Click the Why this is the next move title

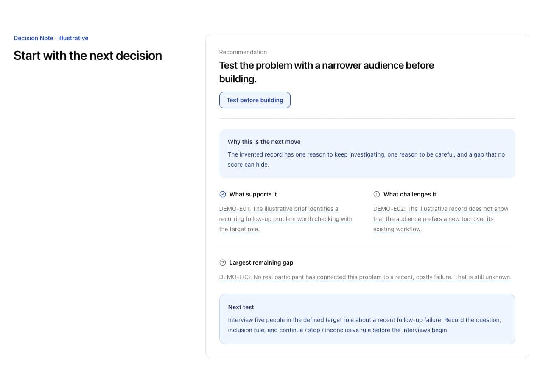[264, 142]
